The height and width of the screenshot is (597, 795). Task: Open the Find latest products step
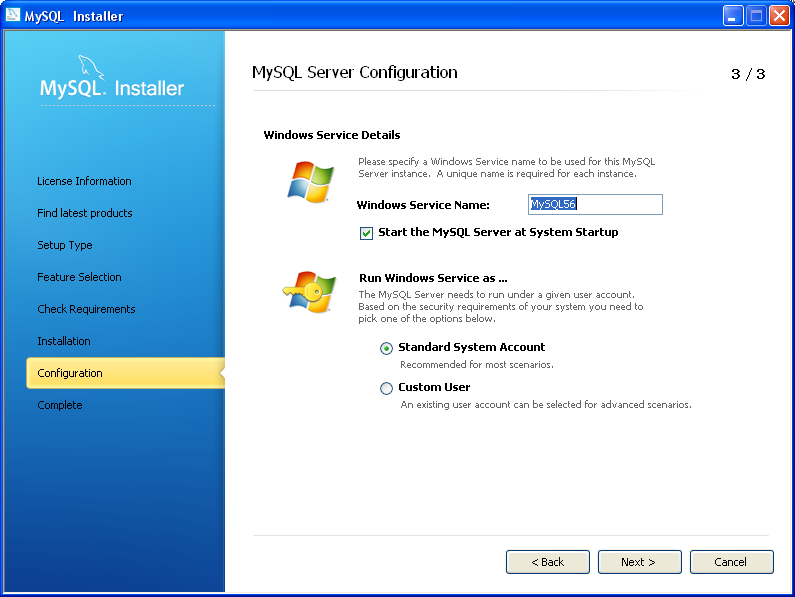85,213
